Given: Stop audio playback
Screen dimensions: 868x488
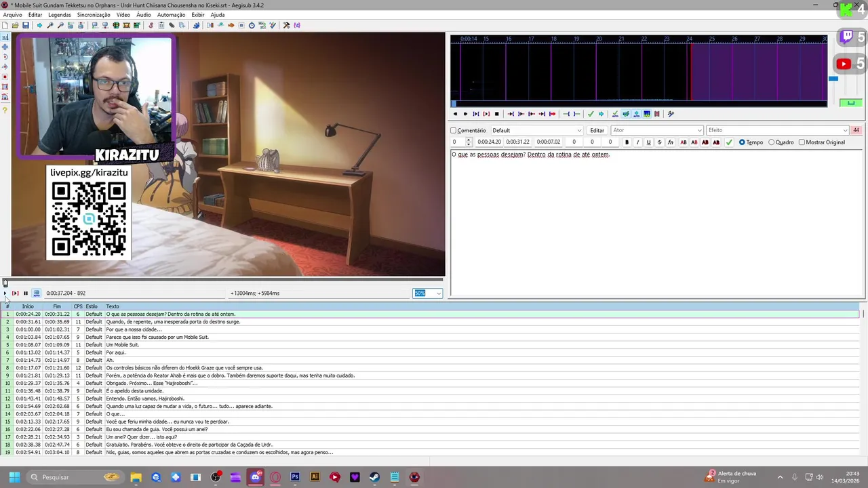Looking at the screenshot, I should point(496,114).
